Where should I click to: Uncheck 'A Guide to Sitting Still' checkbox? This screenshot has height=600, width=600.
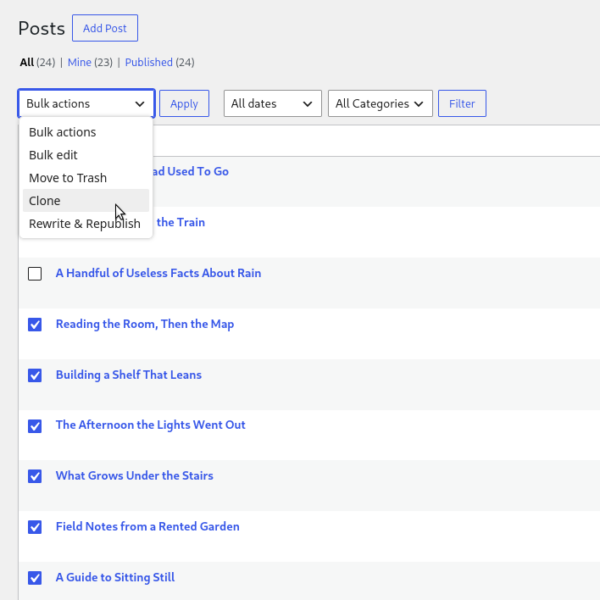click(35, 578)
